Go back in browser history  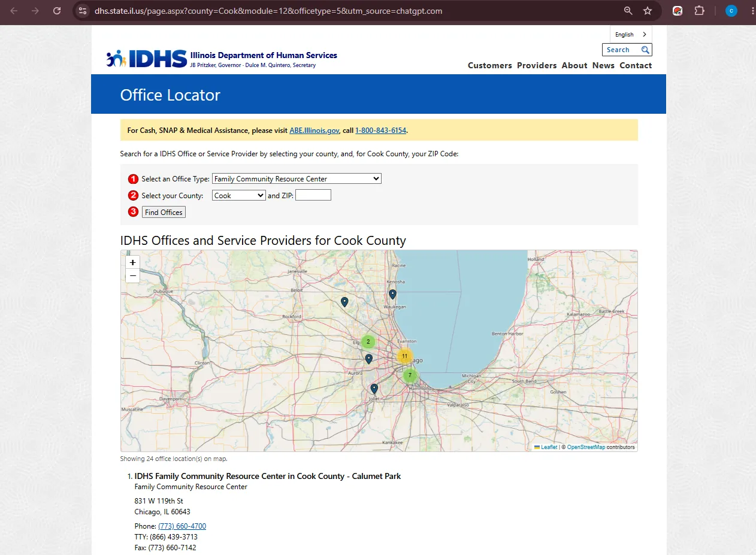pyautogui.click(x=14, y=11)
